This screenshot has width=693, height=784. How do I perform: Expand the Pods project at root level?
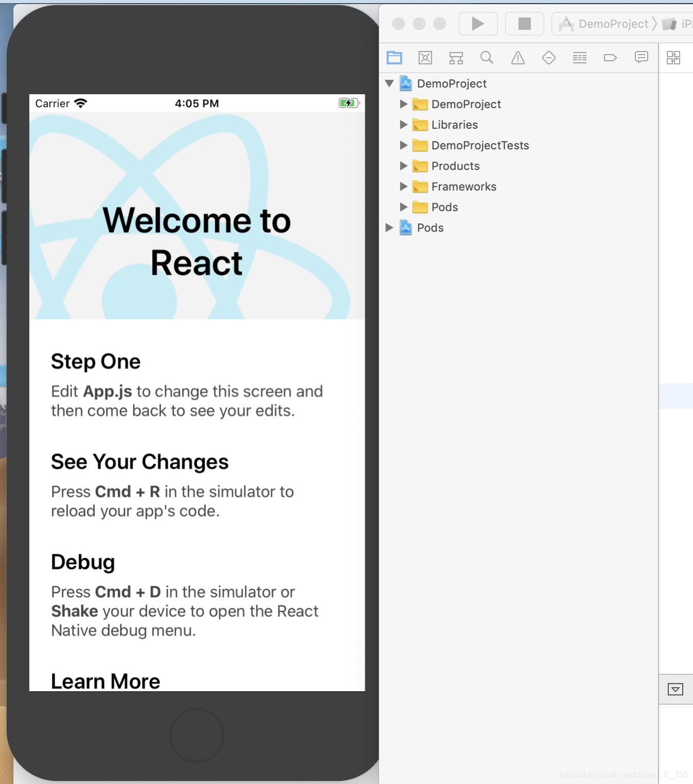(389, 228)
